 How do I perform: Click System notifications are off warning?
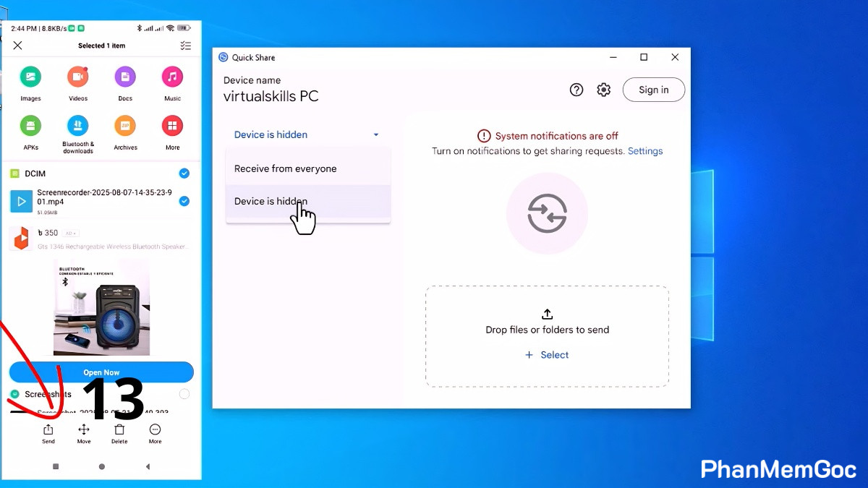(548, 136)
